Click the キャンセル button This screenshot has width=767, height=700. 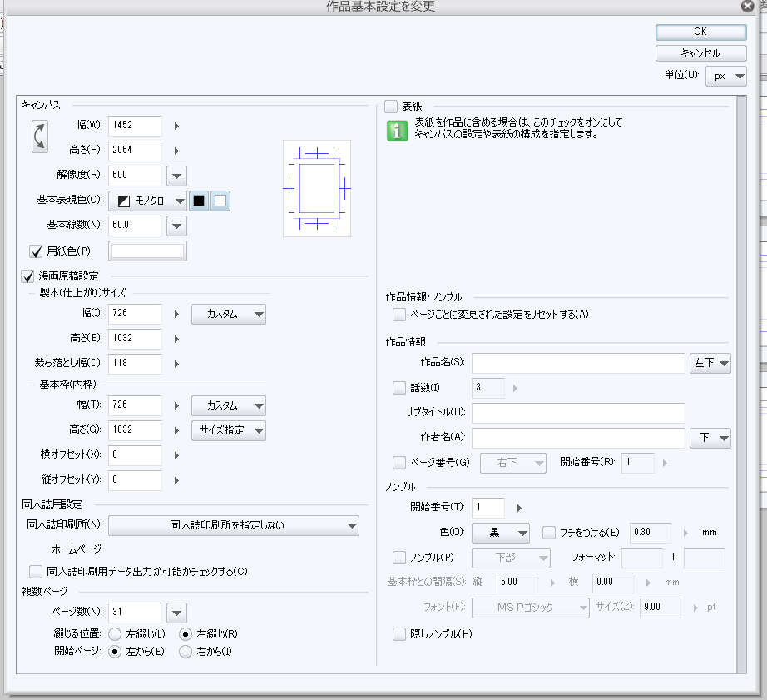point(700,53)
